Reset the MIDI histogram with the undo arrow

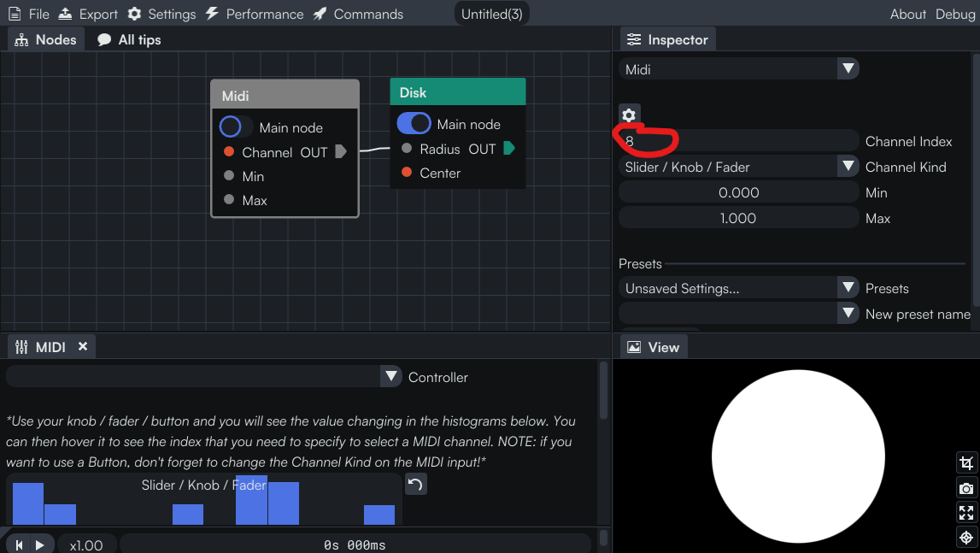(415, 485)
